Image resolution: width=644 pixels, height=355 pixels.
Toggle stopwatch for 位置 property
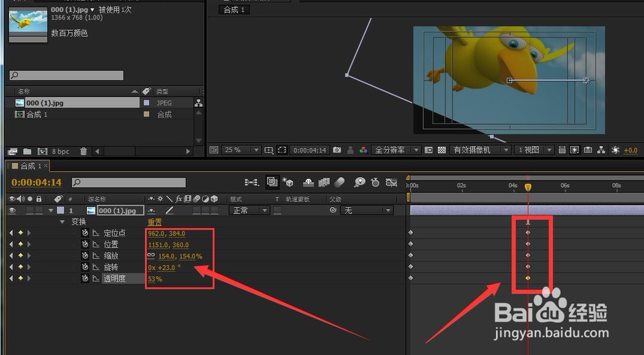(x=85, y=244)
